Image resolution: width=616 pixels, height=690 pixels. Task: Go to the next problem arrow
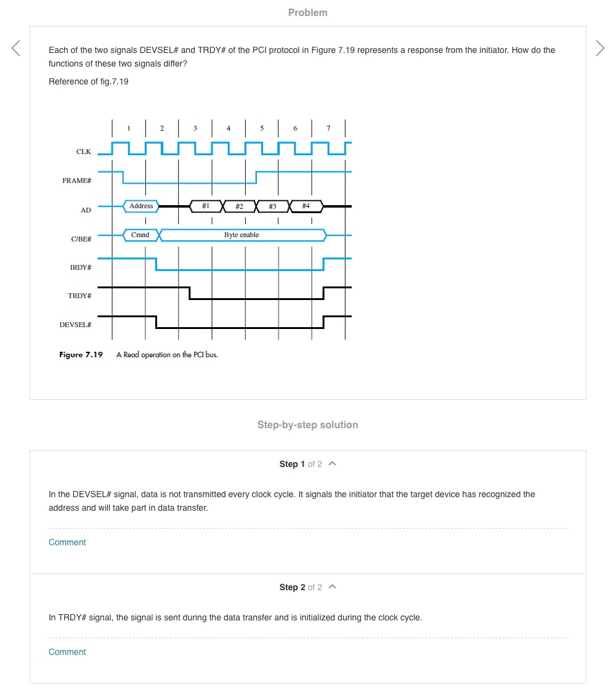(x=600, y=48)
